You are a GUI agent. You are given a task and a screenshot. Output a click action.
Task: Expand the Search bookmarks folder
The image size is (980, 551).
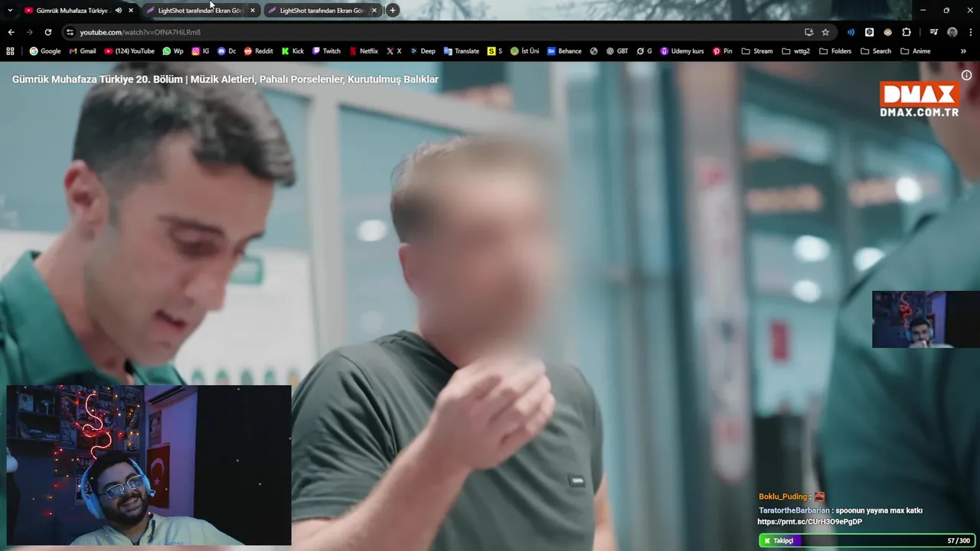click(876, 51)
